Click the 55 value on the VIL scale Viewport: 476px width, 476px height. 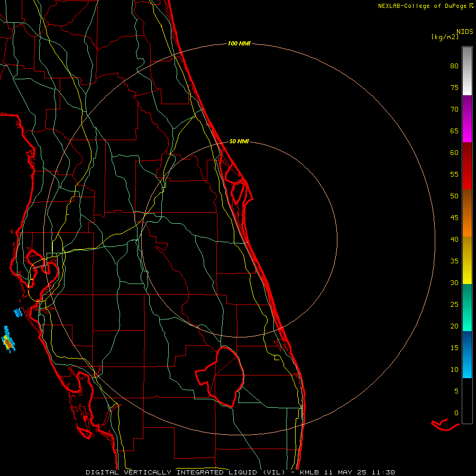tap(454, 175)
